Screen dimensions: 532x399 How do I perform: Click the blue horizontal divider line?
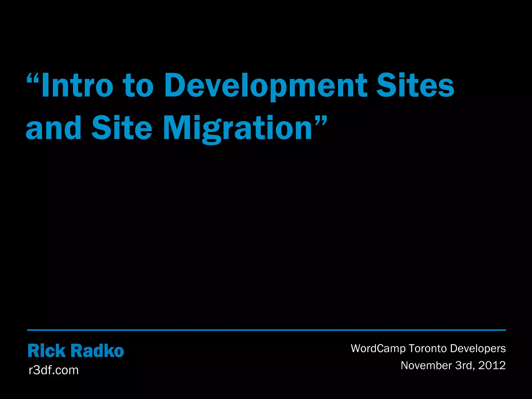[x=266, y=330]
